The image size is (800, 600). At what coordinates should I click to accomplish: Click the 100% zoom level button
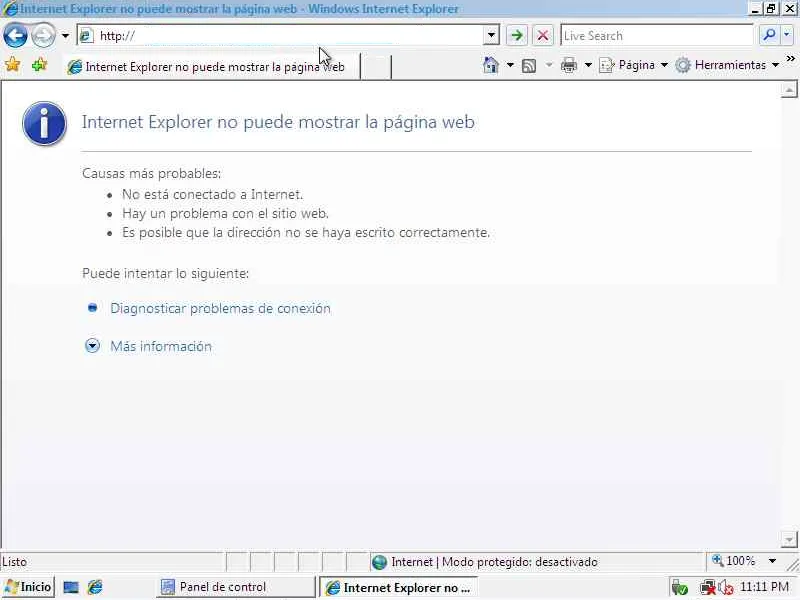coord(734,561)
